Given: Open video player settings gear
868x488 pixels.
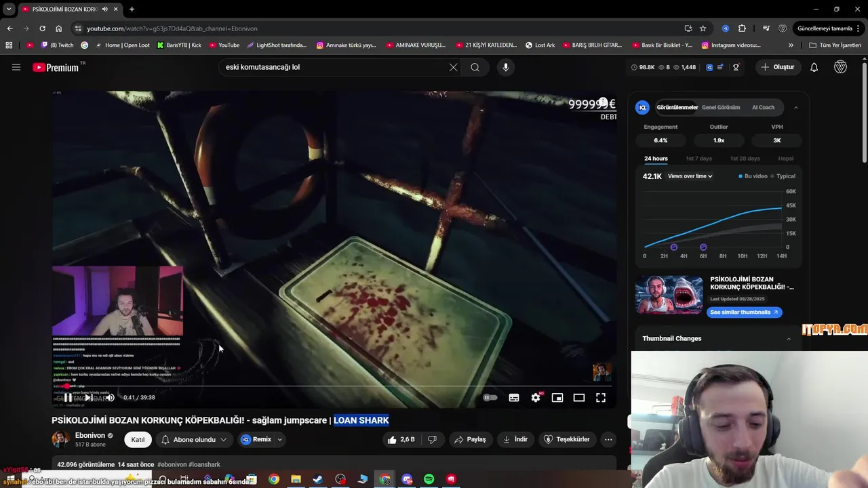Looking at the screenshot, I should tap(536, 398).
